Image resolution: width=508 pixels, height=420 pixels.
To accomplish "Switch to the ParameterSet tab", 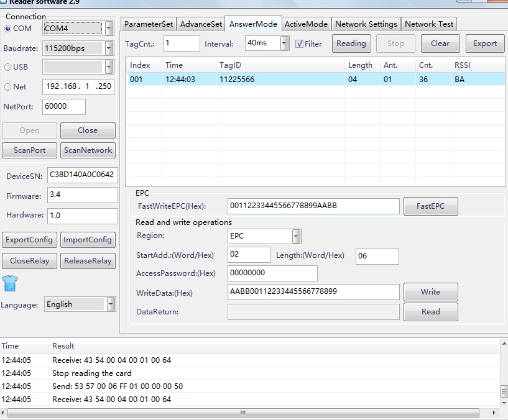I will tap(149, 24).
